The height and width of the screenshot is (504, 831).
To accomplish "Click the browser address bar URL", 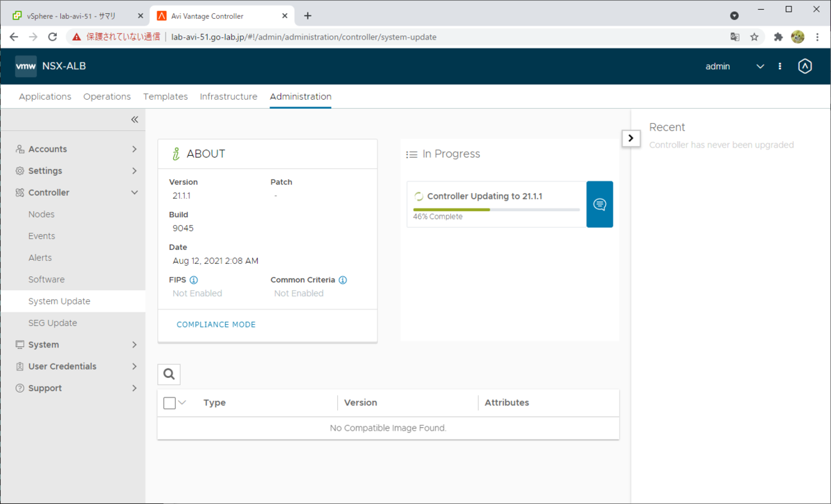I will point(304,37).
